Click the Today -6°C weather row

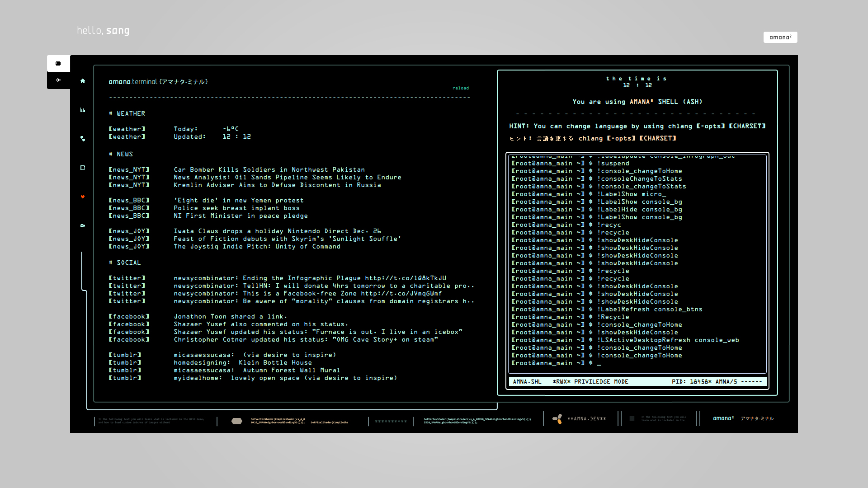[174, 129]
